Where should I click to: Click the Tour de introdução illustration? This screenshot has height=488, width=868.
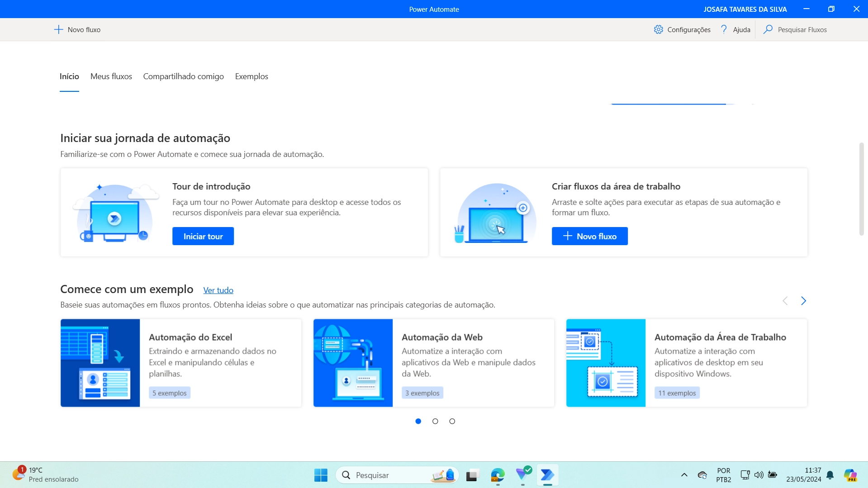coord(116,213)
